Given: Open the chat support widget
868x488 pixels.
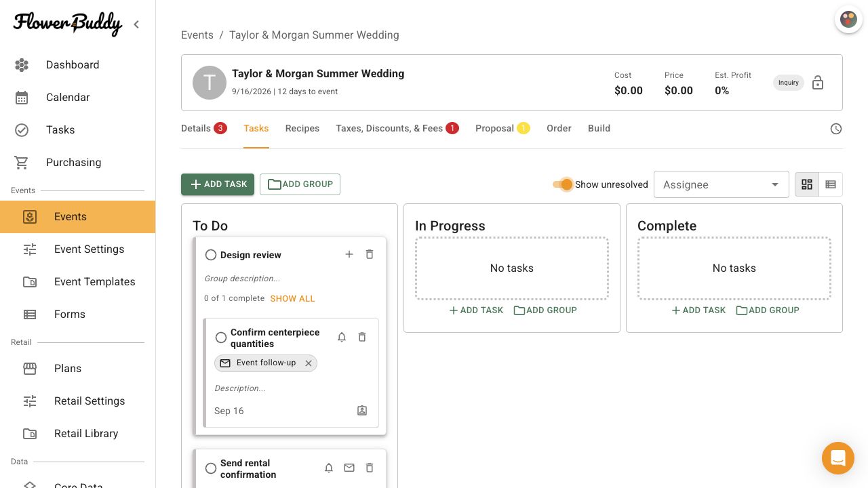Looking at the screenshot, I should click(838, 458).
